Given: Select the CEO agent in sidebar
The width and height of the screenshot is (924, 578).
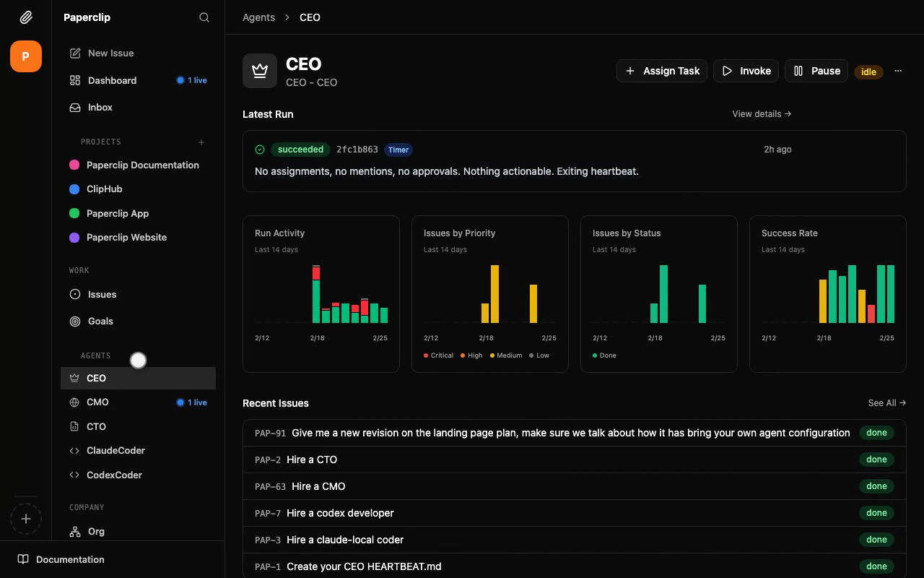Looking at the screenshot, I should pos(138,378).
